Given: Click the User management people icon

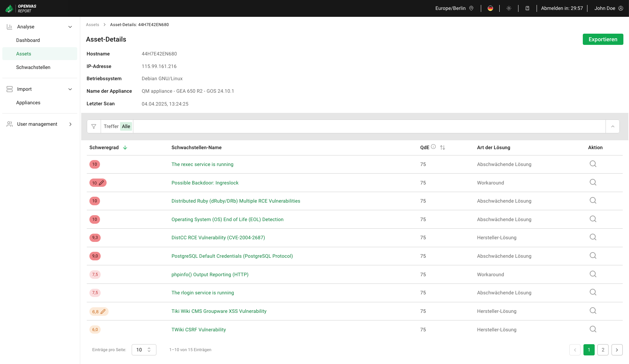Looking at the screenshot, I should tap(10, 124).
